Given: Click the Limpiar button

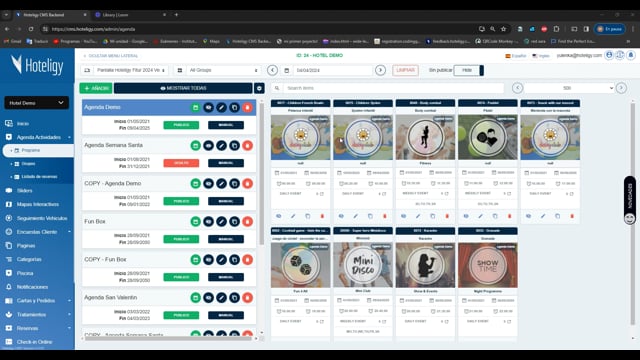Looking at the screenshot, I should click(405, 70).
